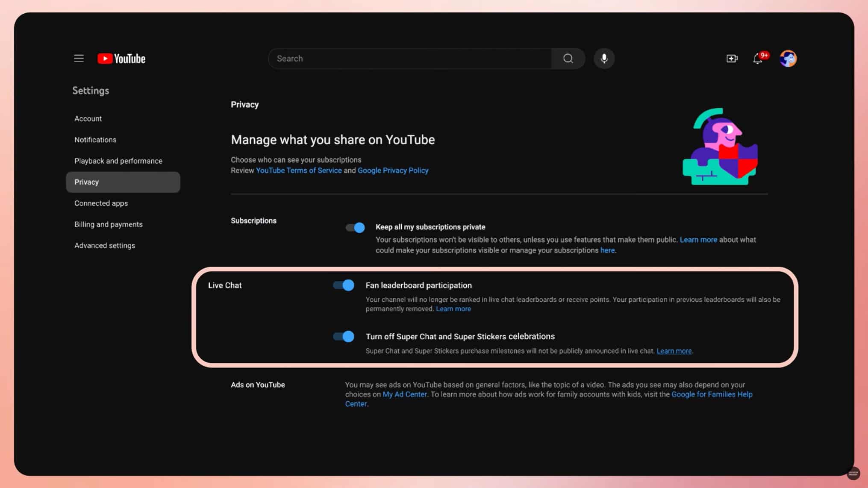
Task: Click the Live Chat section label
Action: point(225,285)
